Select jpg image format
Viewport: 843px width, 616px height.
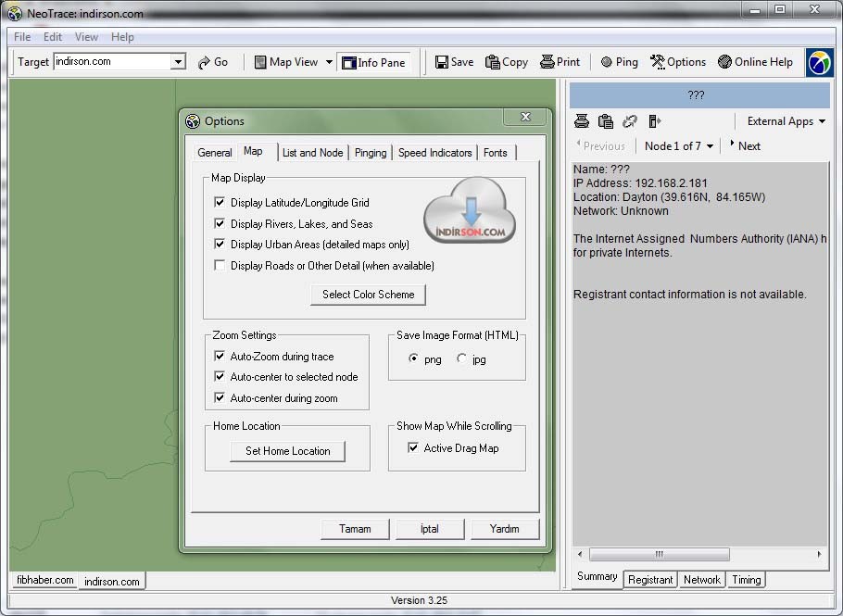click(x=461, y=358)
